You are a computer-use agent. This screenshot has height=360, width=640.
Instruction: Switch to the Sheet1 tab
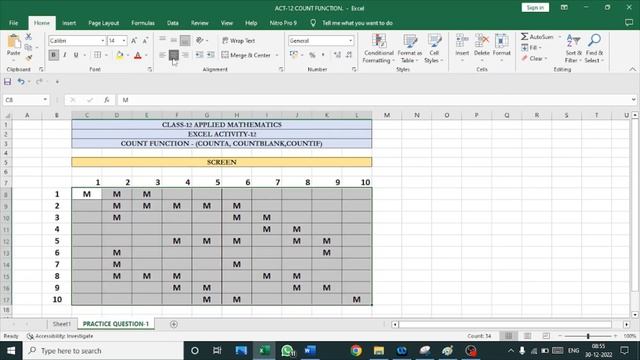[62, 324]
